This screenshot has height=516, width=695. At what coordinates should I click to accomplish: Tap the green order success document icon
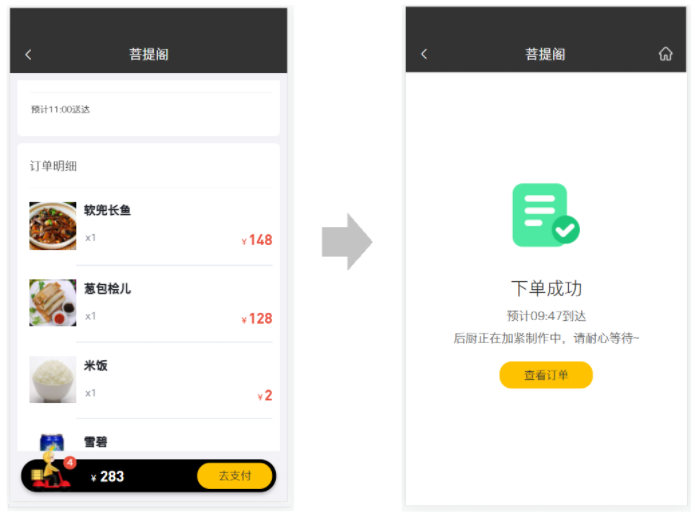pos(546,215)
